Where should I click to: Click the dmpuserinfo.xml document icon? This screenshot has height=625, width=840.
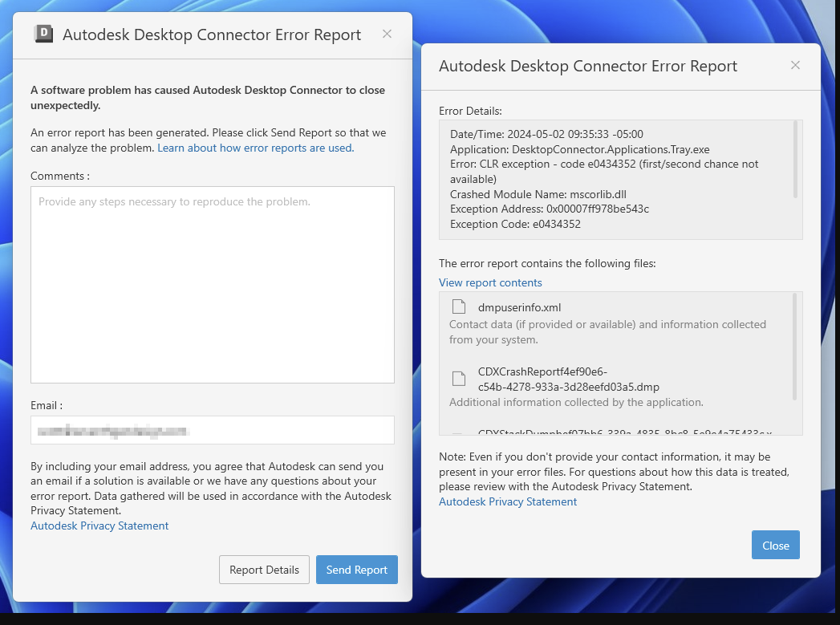pos(458,306)
